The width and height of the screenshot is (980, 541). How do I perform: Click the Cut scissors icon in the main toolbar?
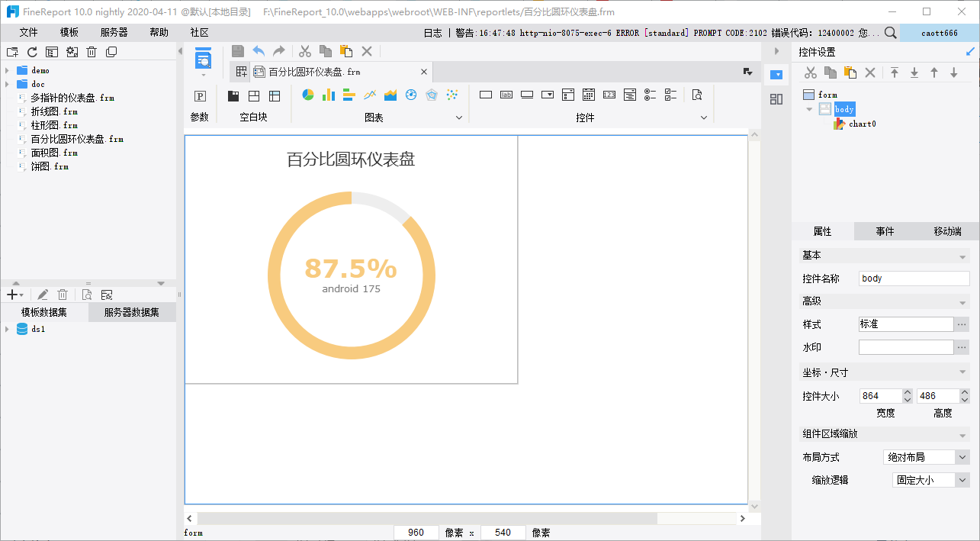(305, 51)
